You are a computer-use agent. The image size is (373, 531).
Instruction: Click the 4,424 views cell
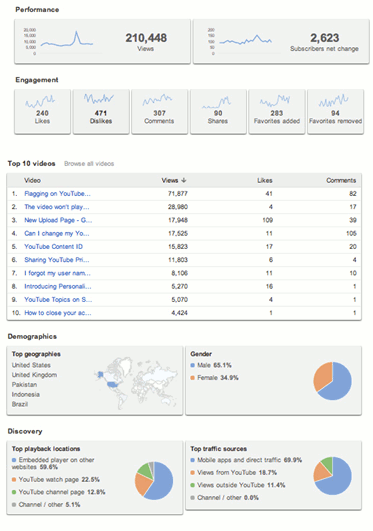(179, 313)
